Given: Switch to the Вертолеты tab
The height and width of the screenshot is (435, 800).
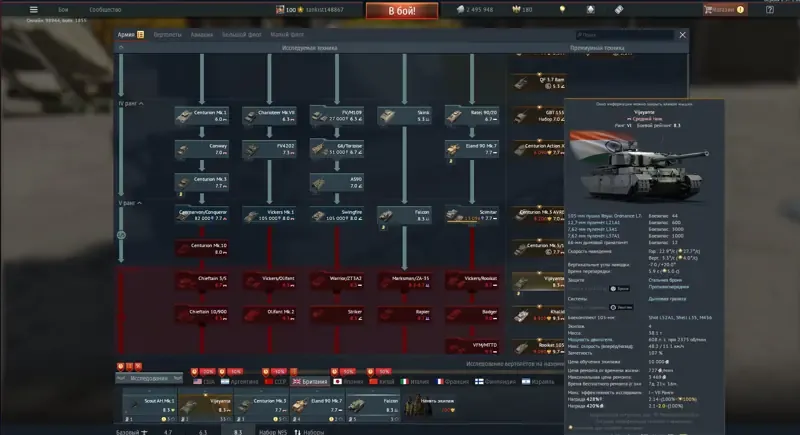Looking at the screenshot, I should [167, 35].
